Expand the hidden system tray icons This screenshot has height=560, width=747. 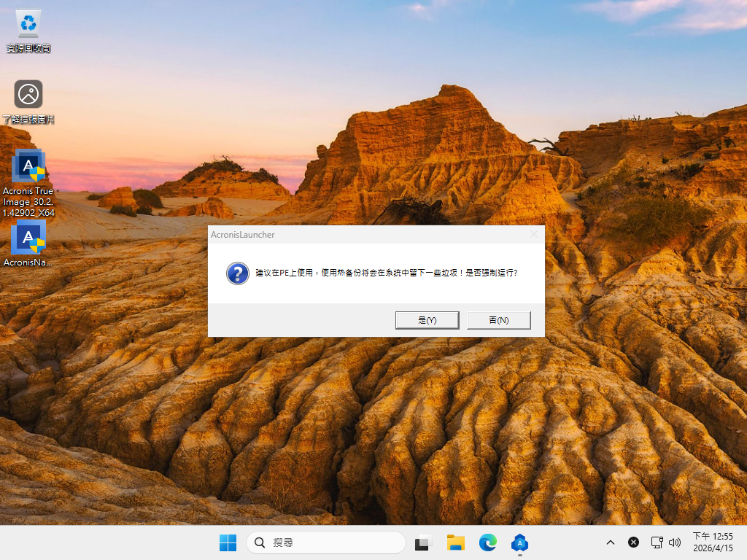(611, 542)
